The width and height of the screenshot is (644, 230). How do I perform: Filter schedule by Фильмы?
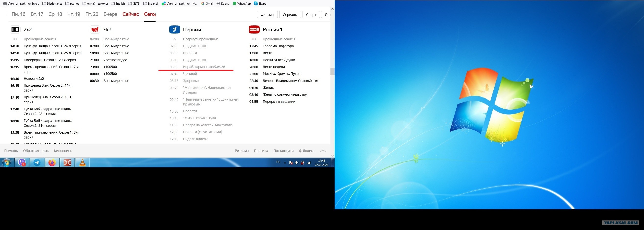coord(267,14)
